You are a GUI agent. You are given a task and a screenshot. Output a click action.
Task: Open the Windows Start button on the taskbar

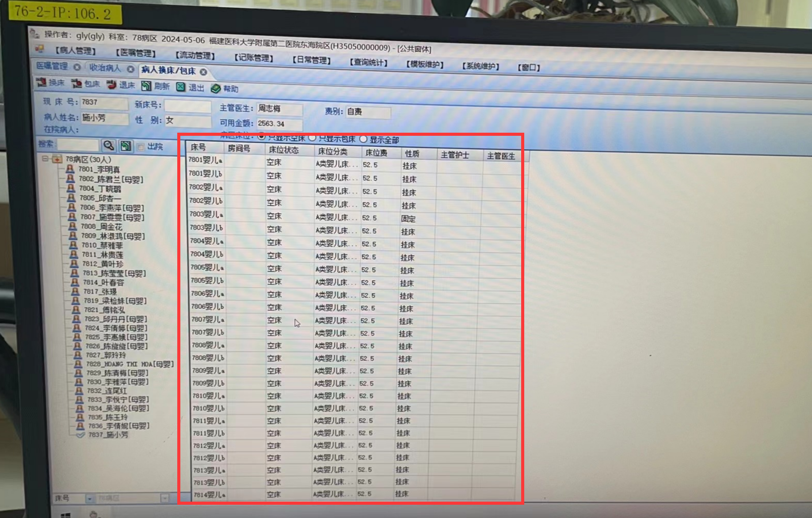pos(65,515)
